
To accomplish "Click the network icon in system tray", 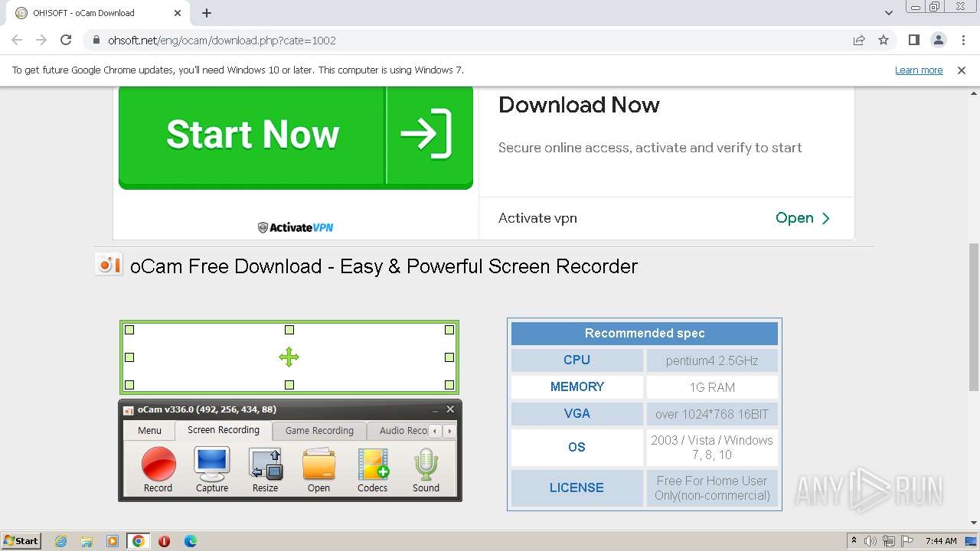I will point(889,541).
